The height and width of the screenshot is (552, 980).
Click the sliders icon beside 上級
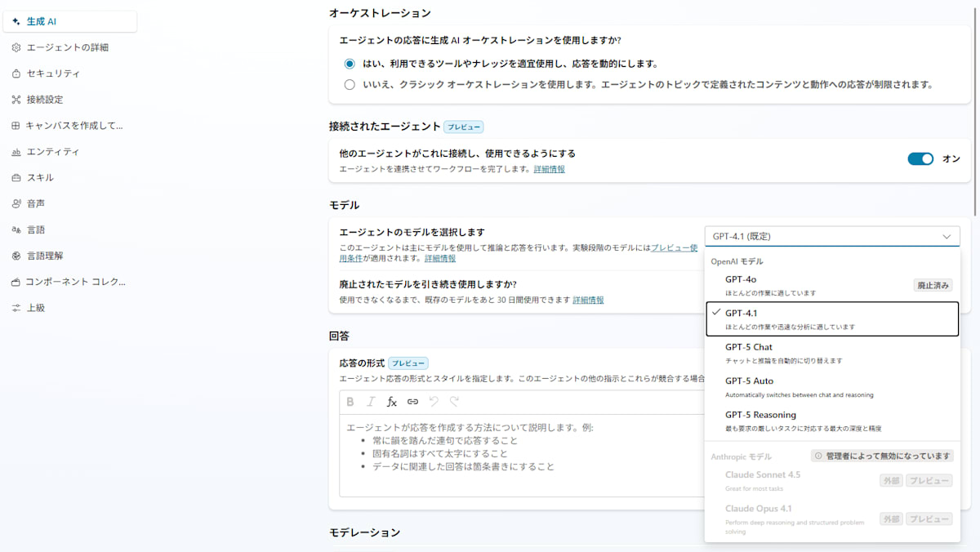pos(16,308)
